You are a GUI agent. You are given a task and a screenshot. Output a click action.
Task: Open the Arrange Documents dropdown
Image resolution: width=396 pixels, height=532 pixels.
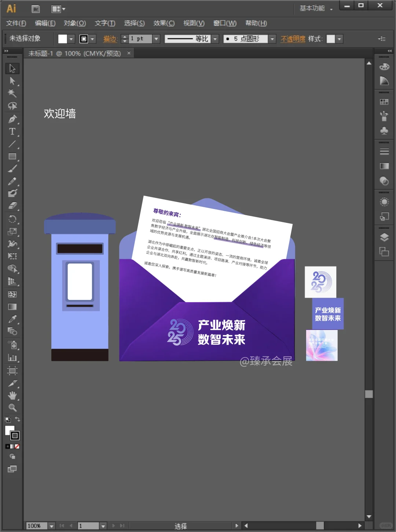point(59,9)
